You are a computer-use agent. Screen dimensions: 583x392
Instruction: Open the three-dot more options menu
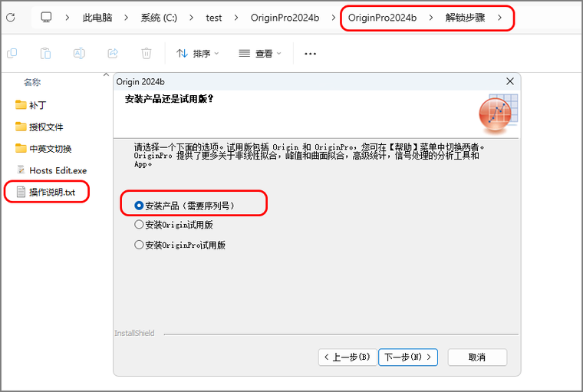[x=310, y=54]
